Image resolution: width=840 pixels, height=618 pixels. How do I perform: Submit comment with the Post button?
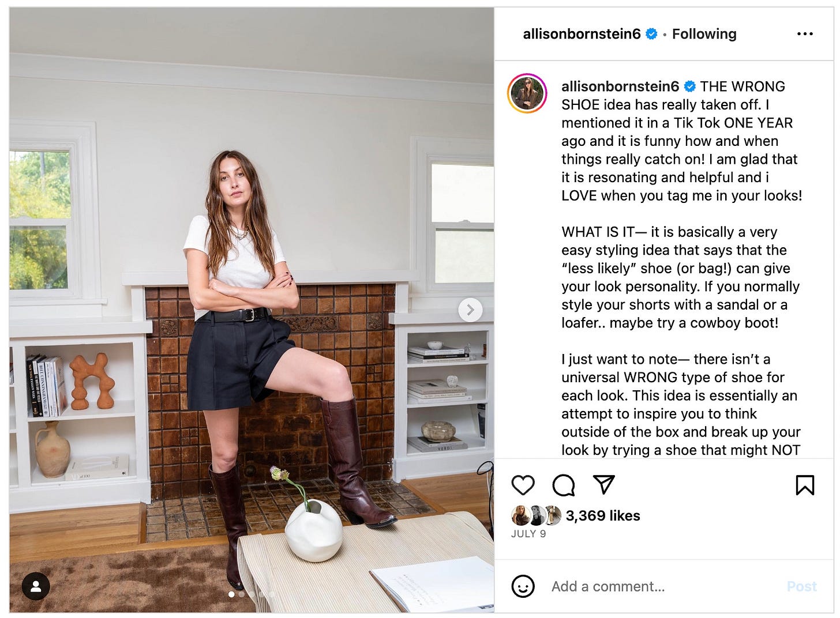point(801,586)
